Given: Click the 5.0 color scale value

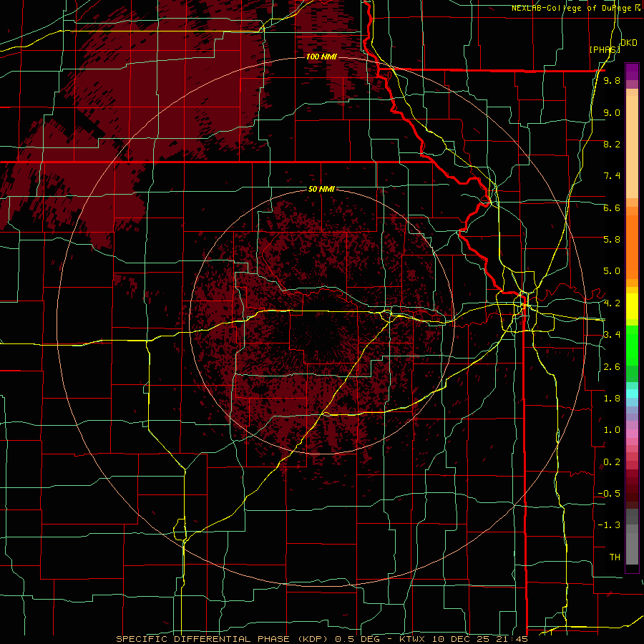Looking at the screenshot, I should click(x=612, y=271).
